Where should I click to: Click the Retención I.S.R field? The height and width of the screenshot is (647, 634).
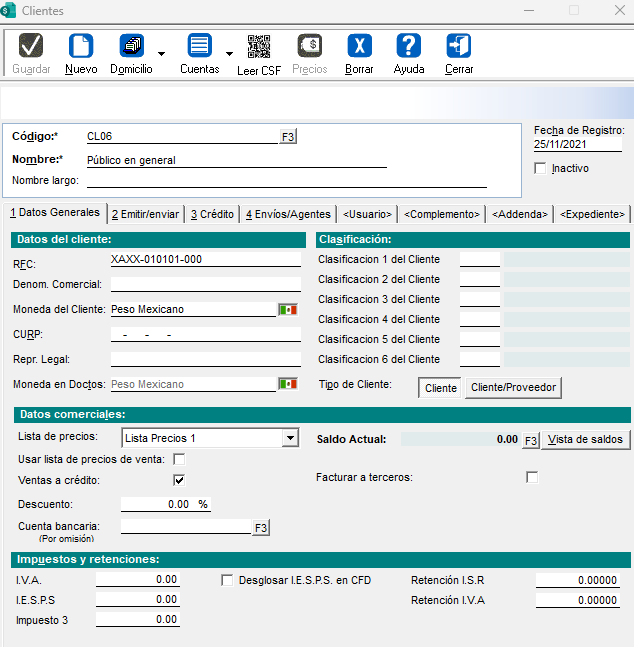pos(577,580)
